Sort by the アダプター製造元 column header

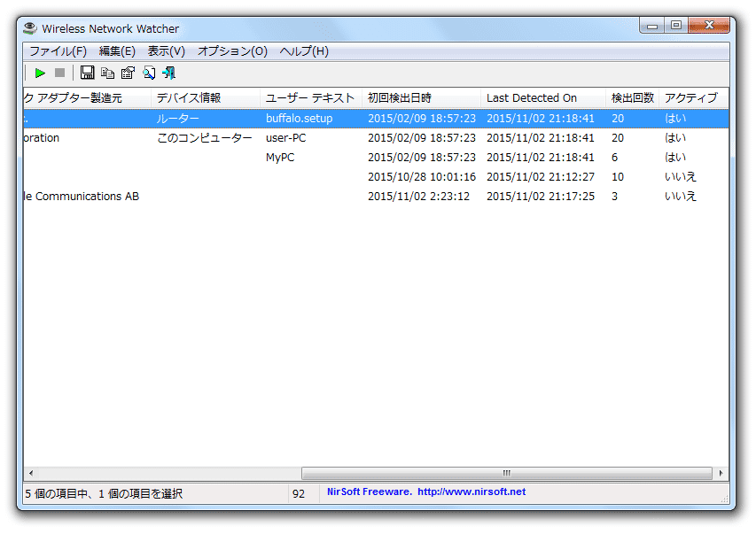[87, 97]
